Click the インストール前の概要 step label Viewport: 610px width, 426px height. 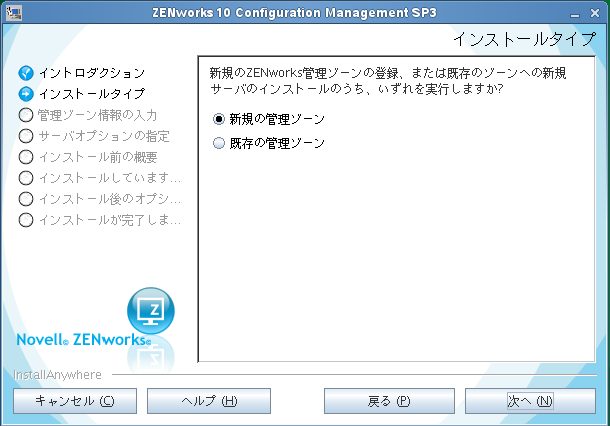pos(98,157)
